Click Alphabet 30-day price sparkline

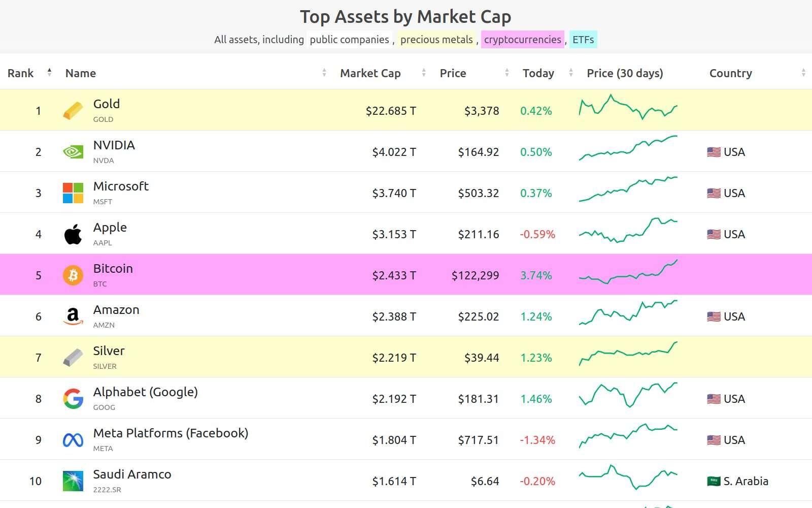point(628,395)
